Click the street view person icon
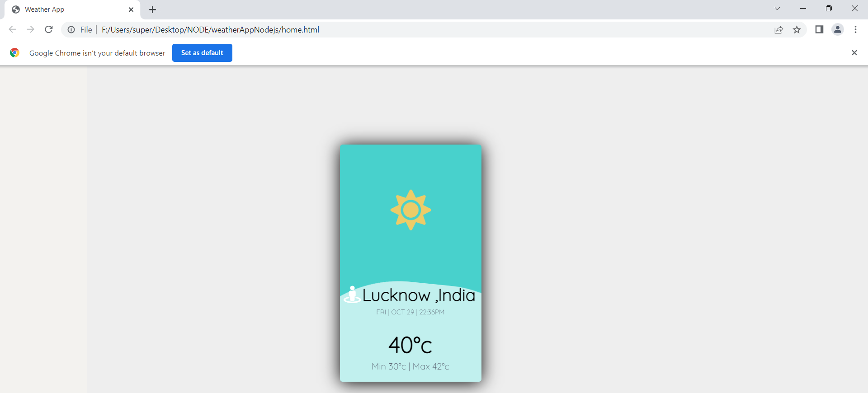Screen dimensions: 868x393 (x=352, y=295)
